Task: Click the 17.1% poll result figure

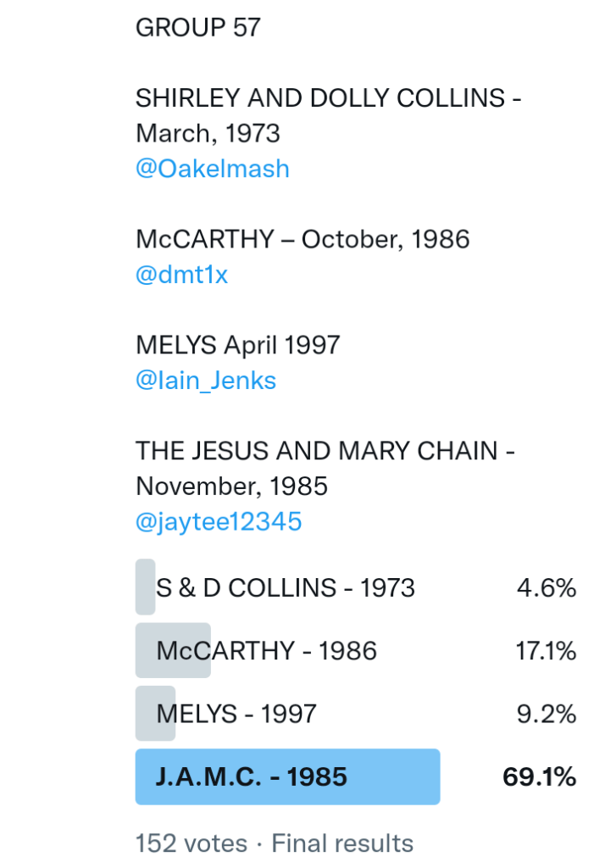Action: pos(546,651)
